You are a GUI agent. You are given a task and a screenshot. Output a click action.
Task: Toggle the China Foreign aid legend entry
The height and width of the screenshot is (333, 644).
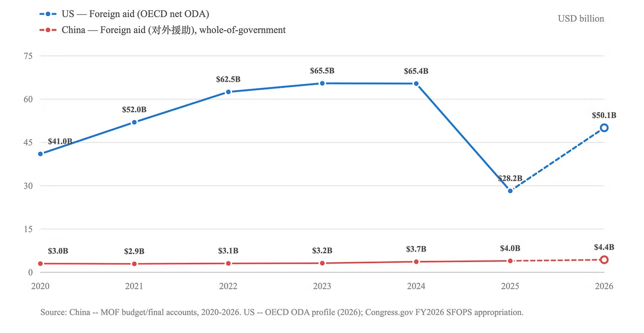(x=163, y=30)
